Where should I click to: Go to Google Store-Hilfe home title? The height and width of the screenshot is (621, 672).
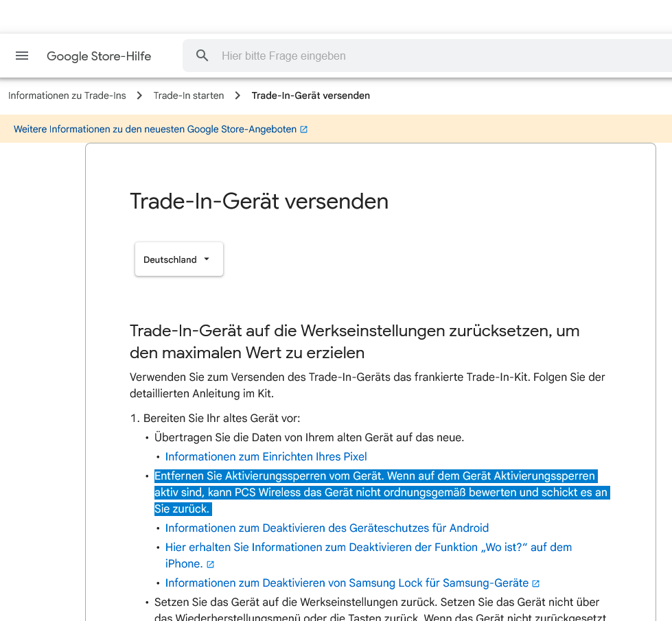[x=99, y=56]
